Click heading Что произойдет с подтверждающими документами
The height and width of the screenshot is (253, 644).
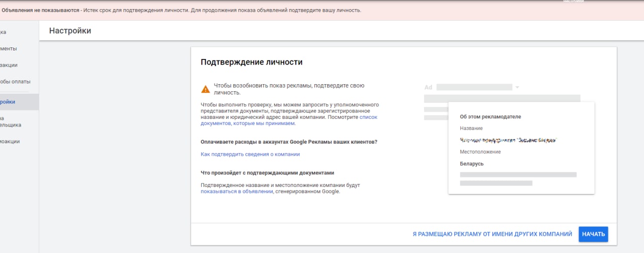coord(267,173)
